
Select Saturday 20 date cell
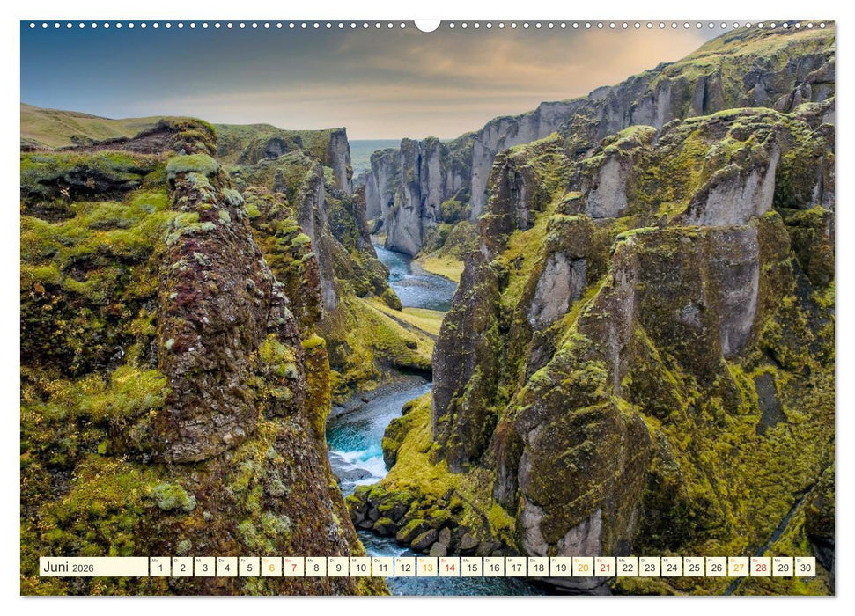(583, 567)
